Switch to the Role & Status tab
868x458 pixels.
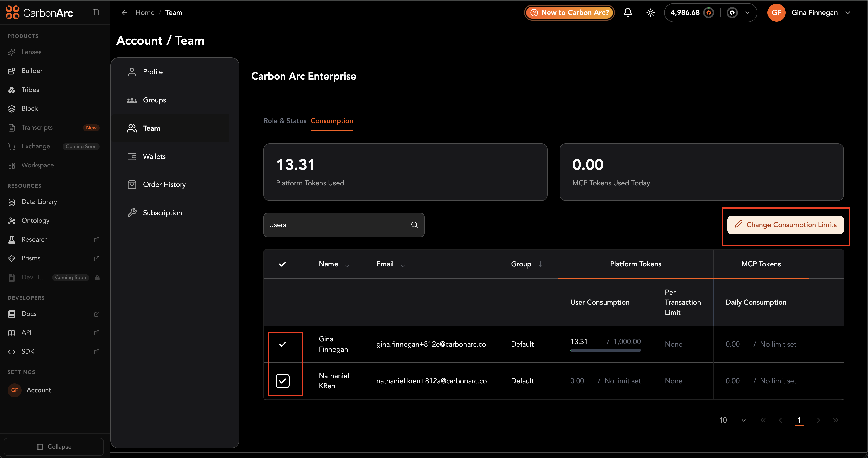[x=285, y=121]
